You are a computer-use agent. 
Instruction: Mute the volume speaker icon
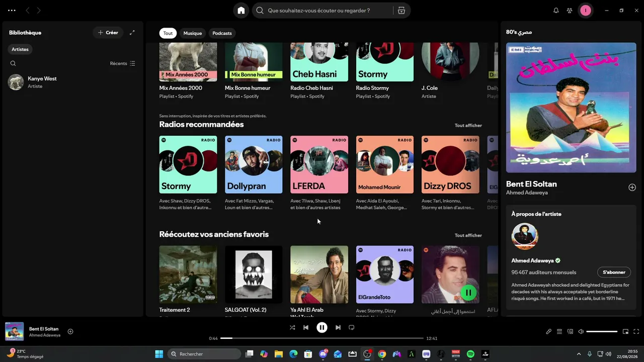581,331
